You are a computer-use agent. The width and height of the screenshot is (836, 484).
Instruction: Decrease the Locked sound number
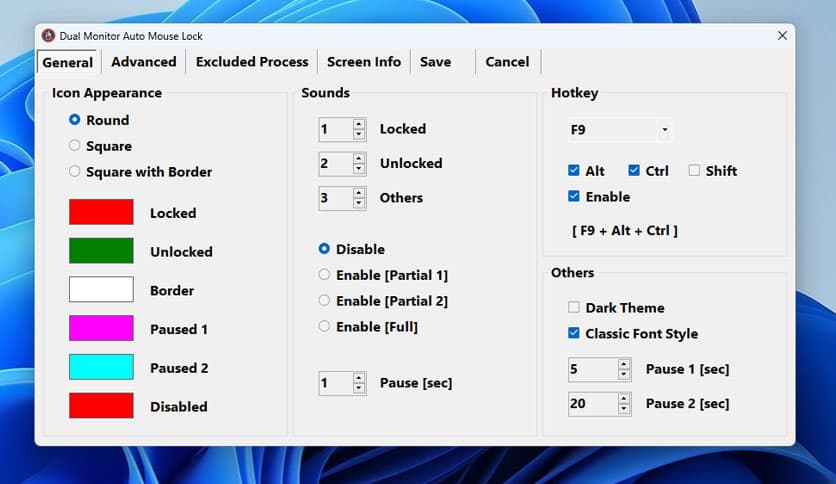pyautogui.click(x=359, y=134)
